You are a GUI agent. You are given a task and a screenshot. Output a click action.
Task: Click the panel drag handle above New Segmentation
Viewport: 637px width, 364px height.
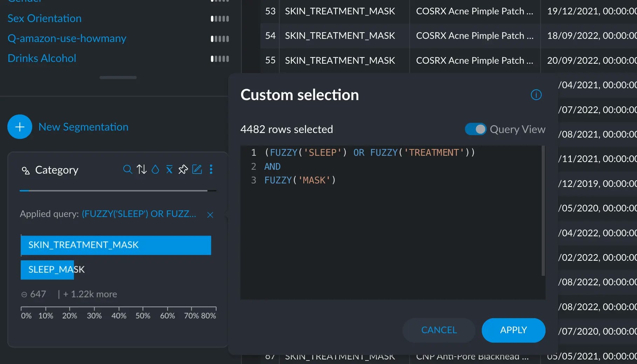tap(118, 77)
